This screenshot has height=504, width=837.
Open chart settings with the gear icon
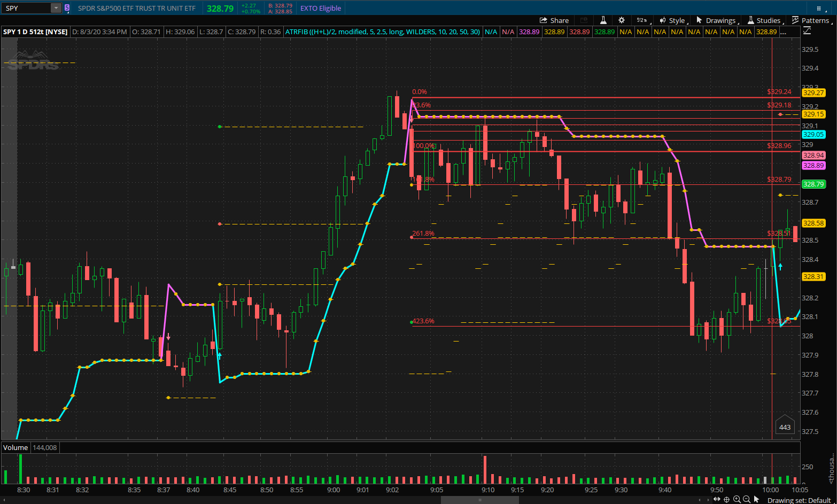(622, 20)
